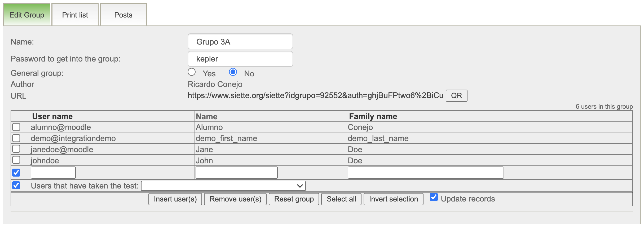Select the janedoe@moodle user checkbox
This screenshot has height=228, width=644.
[x=16, y=149]
